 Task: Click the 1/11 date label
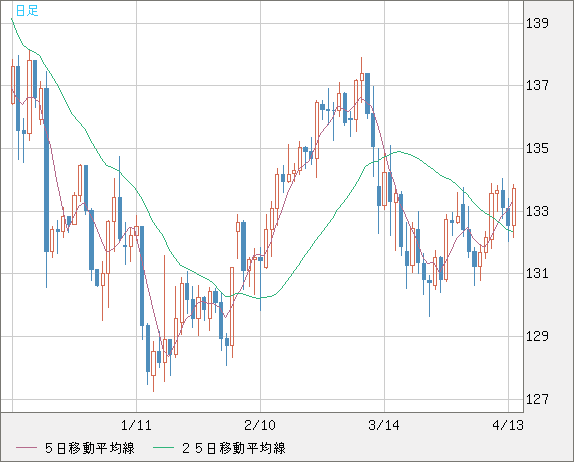click(136, 425)
